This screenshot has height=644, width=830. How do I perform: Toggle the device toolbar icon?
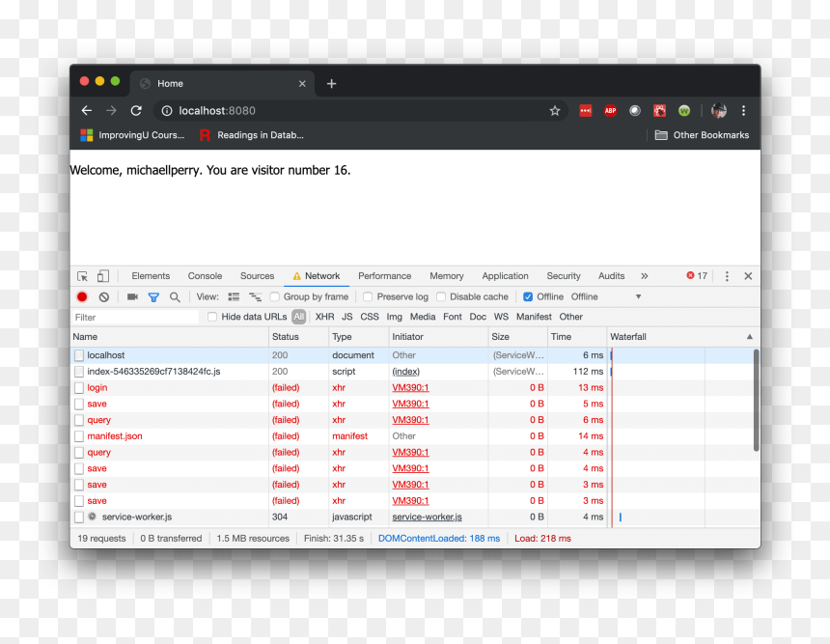click(103, 276)
